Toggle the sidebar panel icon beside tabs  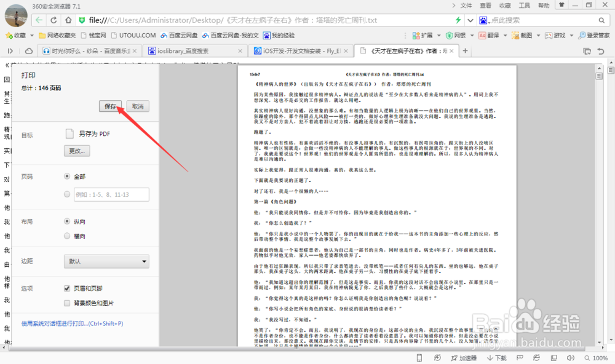(x=10, y=51)
